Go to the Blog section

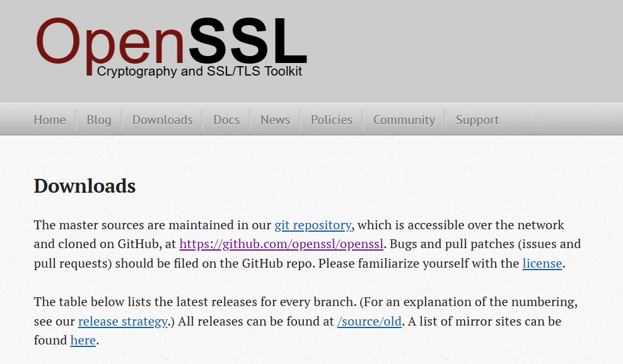click(99, 120)
